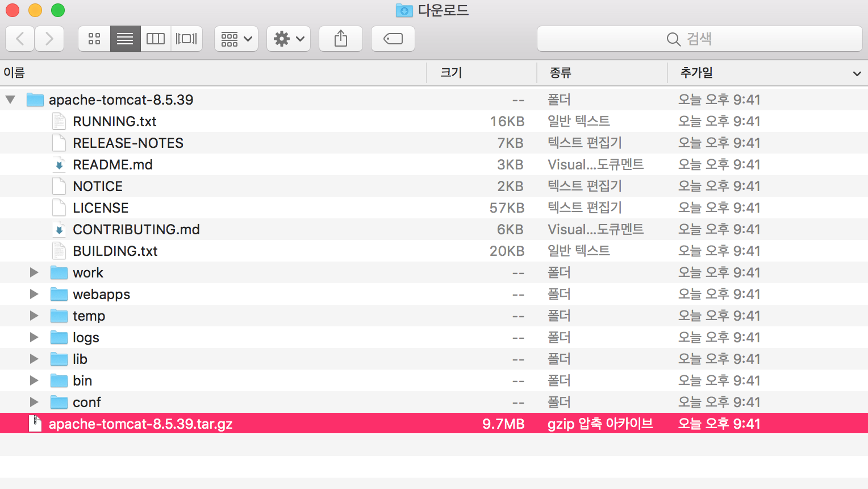
Task: Click the conf folder icon
Action: (59, 403)
